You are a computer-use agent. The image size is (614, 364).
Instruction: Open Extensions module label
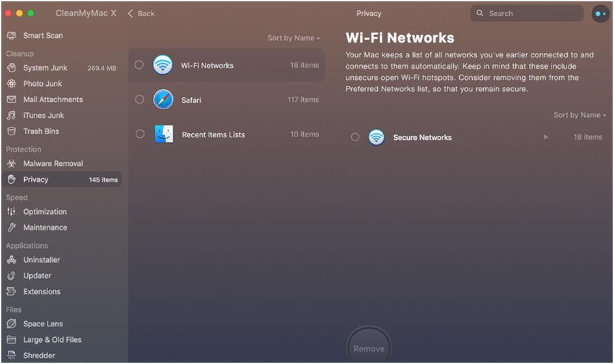pos(42,292)
